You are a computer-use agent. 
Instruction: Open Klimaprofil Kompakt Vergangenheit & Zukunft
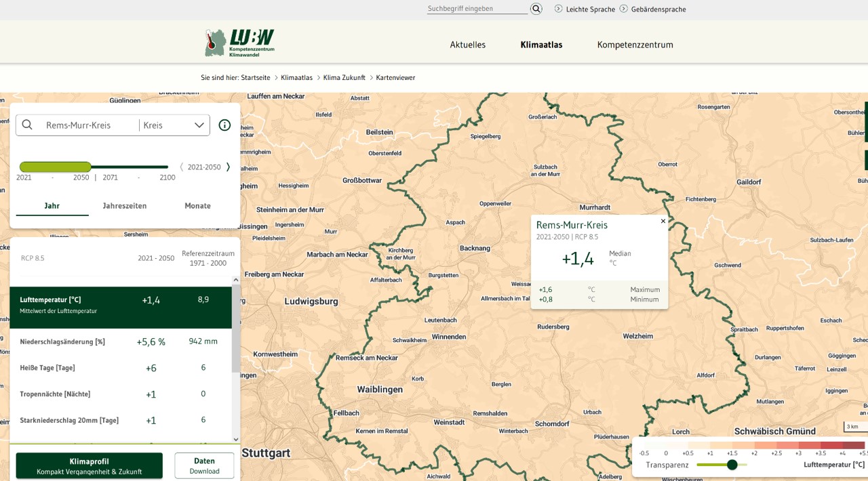(90, 466)
